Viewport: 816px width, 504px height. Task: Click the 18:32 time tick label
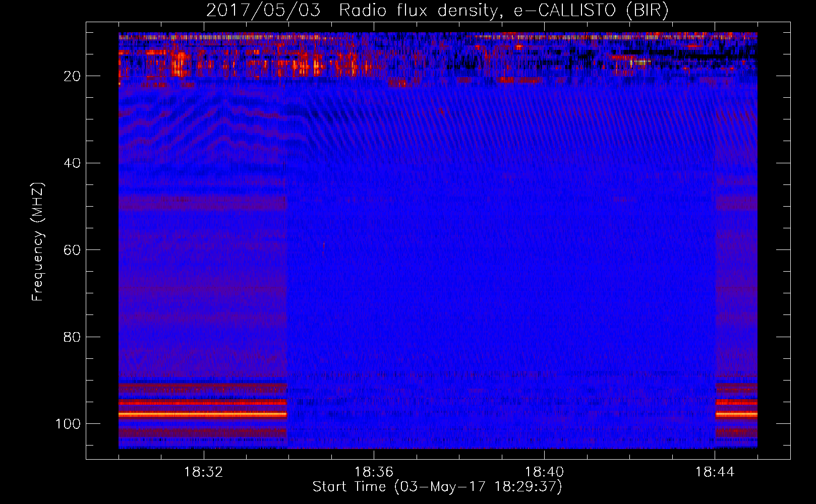click(204, 472)
